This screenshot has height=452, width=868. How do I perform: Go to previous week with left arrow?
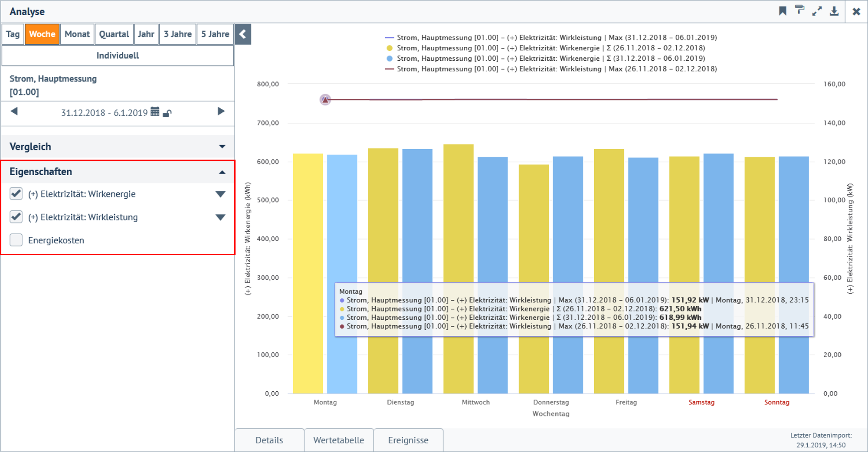click(x=14, y=111)
